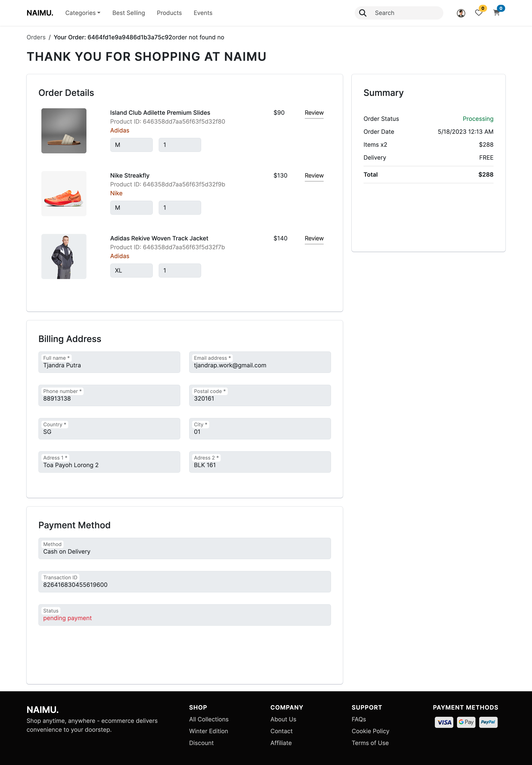Open the search magnifier icon
Viewport: 532px width, 765px height.
(x=363, y=13)
